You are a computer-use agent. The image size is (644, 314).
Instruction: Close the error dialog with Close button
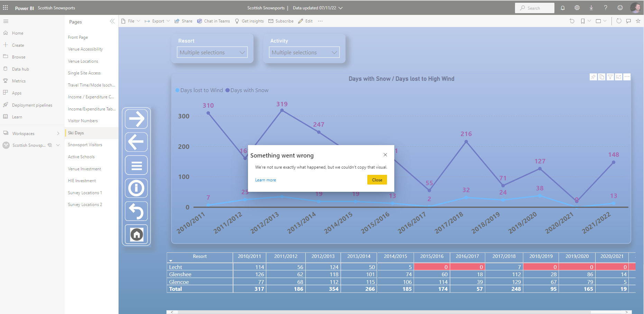click(x=377, y=180)
